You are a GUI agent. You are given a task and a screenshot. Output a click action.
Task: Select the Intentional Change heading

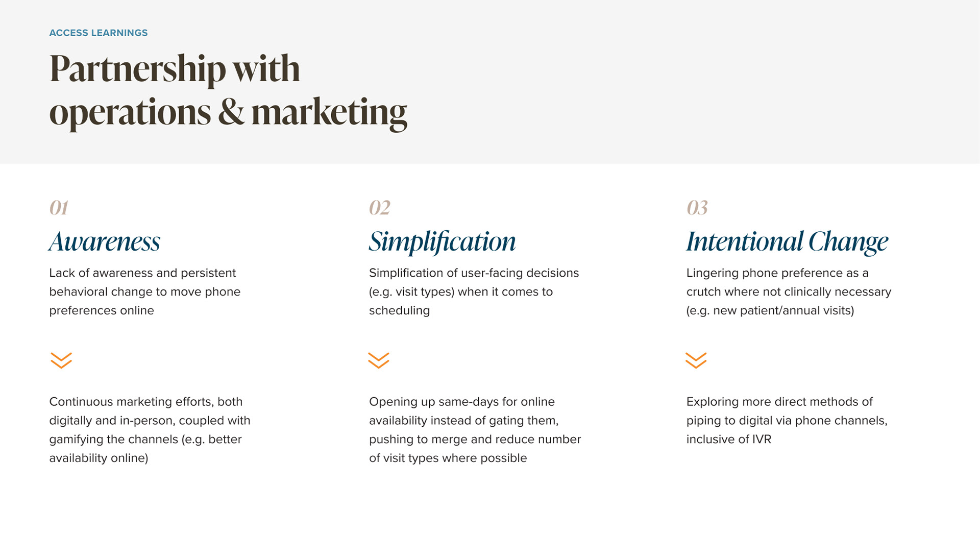tap(787, 241)
